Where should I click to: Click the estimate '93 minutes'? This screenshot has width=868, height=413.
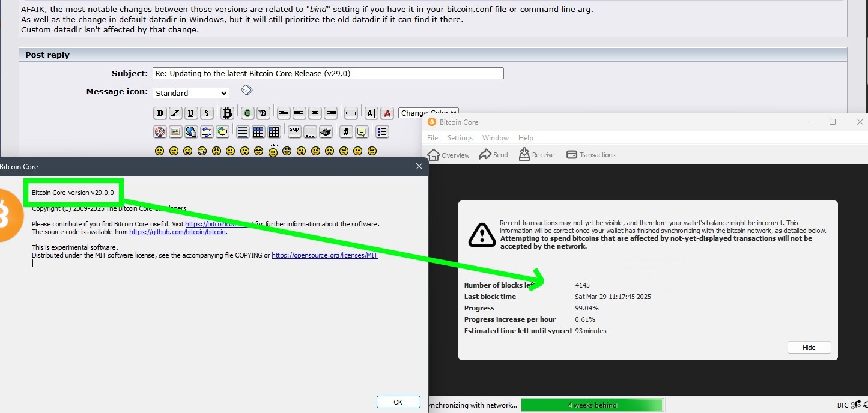coord(590,331)
